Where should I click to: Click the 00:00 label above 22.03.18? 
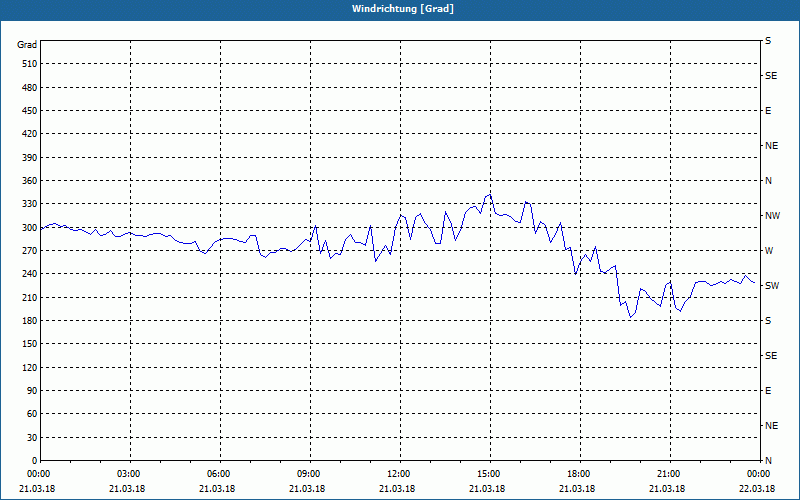(758, 474)
